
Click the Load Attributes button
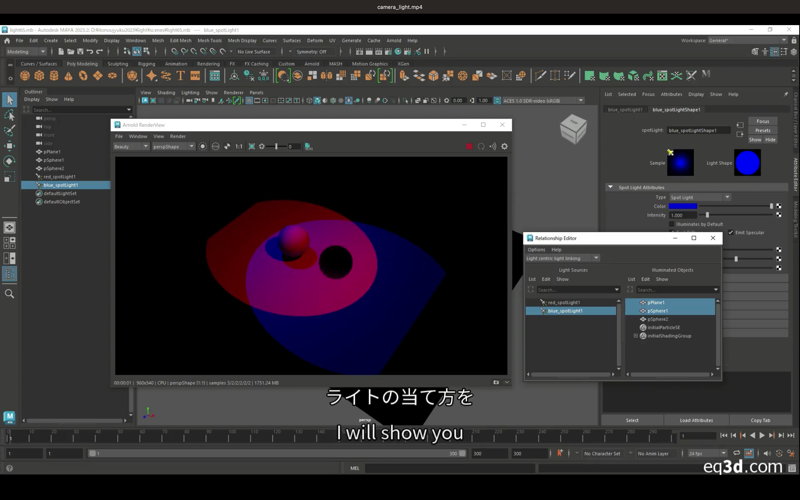tap(696, 420)
